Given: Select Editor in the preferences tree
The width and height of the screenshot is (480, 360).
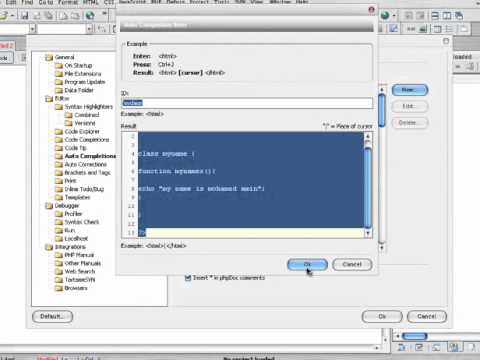Looking at the screenshot, I should pyautogui.click(x=62, y=99).
